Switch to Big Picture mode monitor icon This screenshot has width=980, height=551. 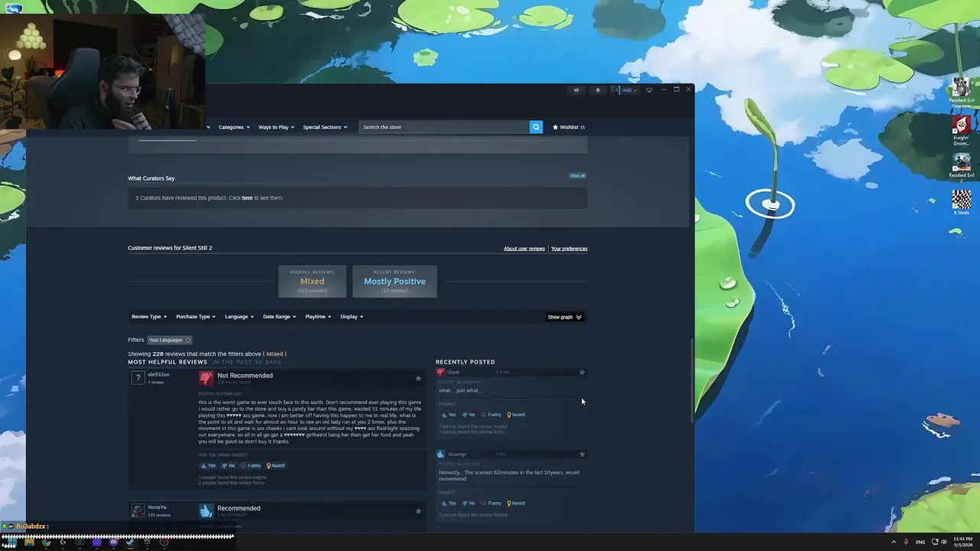coord(649,90)
